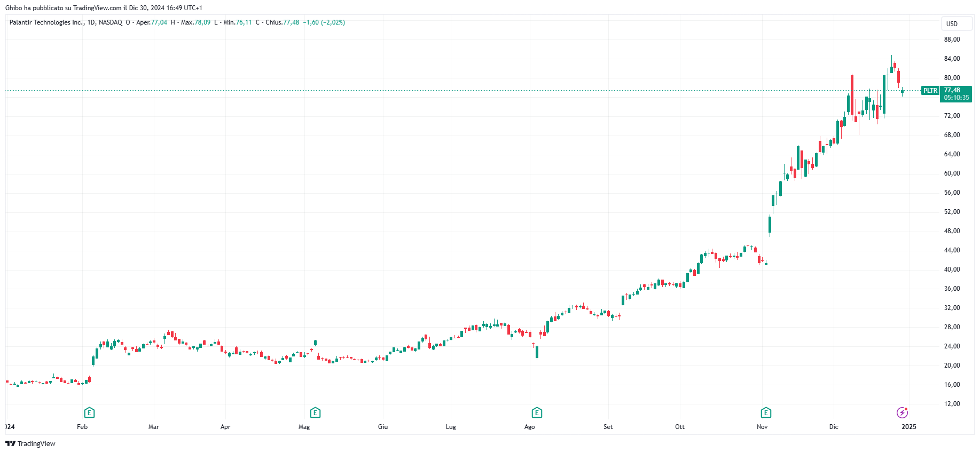Image resolution: width=980 pixels, height=453 pixels.
Task: Click the Ott time axis label
Action: 680,427
